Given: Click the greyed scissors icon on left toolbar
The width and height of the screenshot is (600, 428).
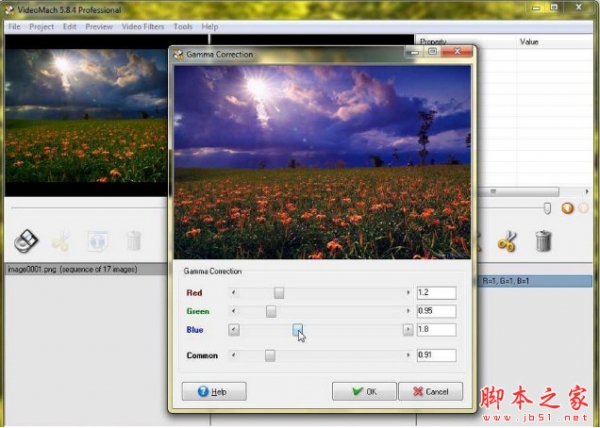Looking at the screenshot, I should click(61, 242).
